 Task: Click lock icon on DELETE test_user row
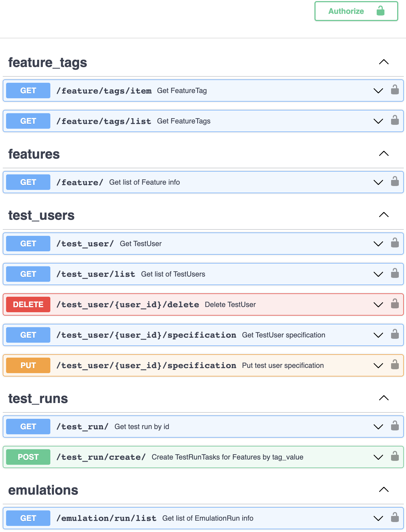click(395, 304)
